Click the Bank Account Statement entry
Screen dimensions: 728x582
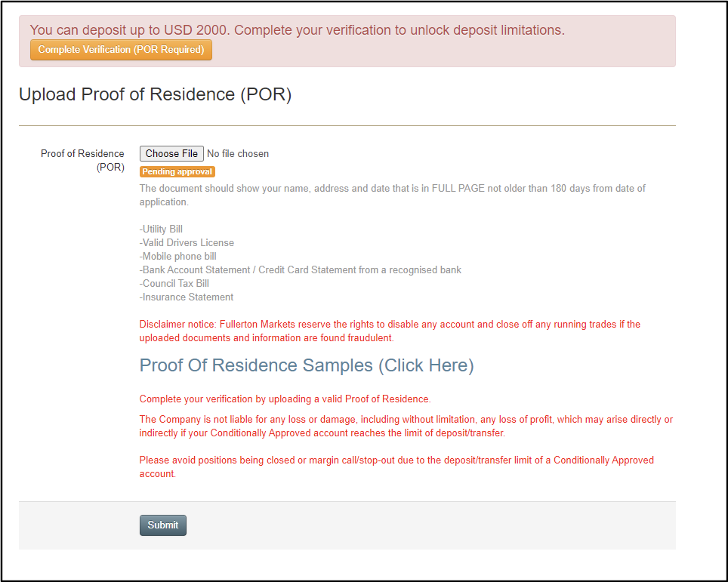(300, 270)
